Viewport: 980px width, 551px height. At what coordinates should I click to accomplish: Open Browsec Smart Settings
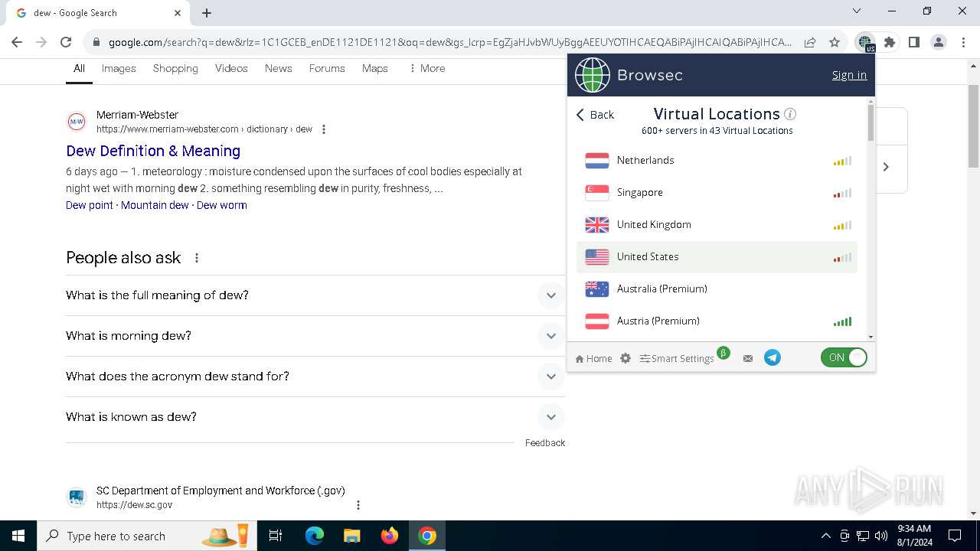[678, 358]
